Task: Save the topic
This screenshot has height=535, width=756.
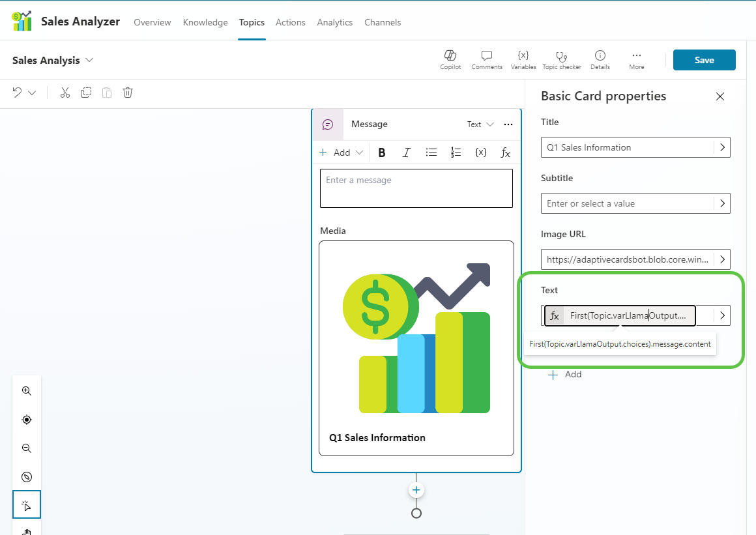Action: pos(704,60)
